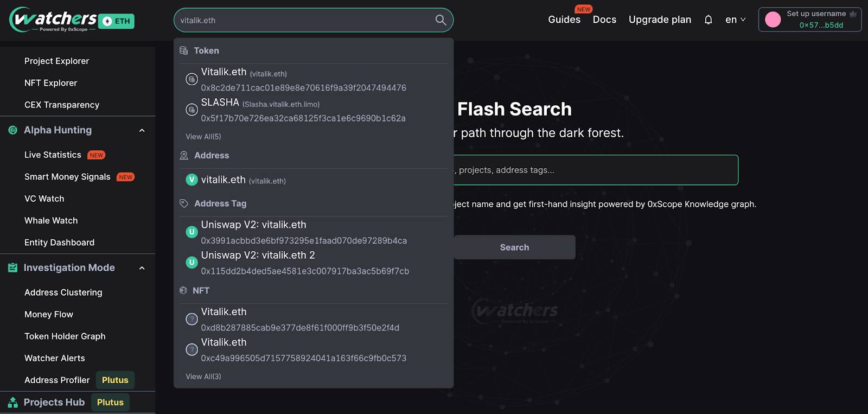Click the Projects Hub icon

(12, 403)
